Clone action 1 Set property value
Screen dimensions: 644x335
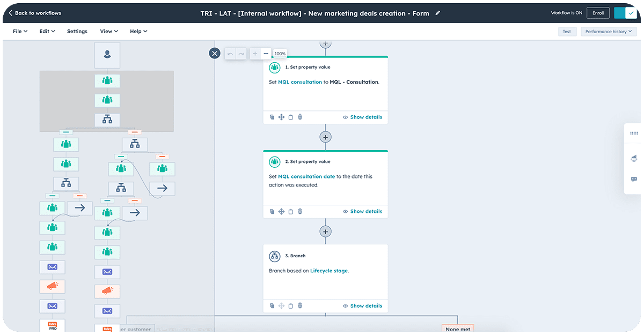[272, 117]
